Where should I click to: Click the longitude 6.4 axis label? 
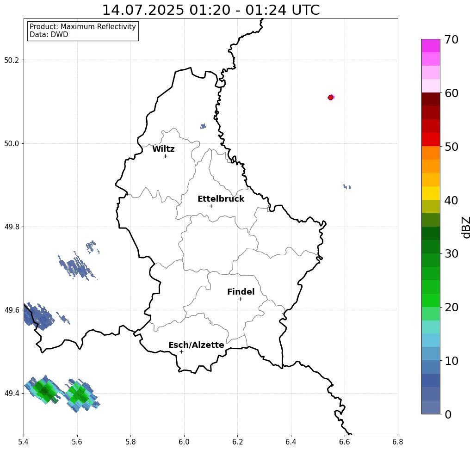pos(291,442)
